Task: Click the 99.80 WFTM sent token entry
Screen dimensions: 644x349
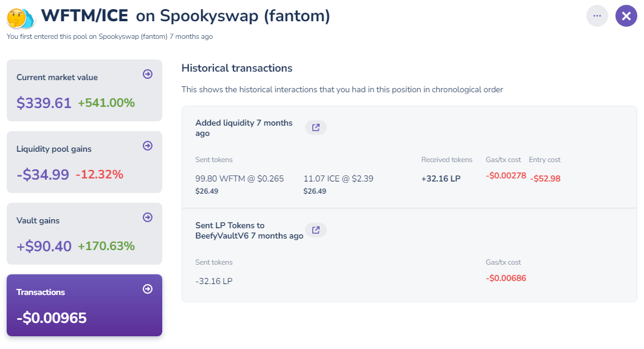Action: point(239,179)
